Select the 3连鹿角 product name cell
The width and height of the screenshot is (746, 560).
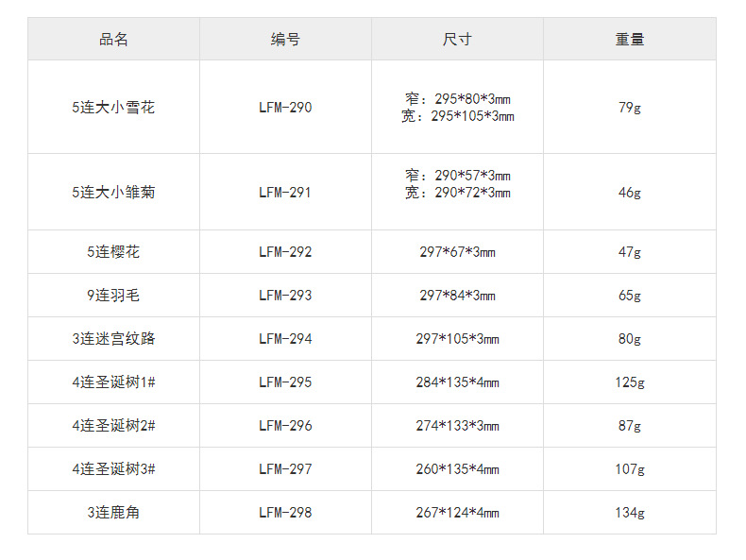[113, 513]
